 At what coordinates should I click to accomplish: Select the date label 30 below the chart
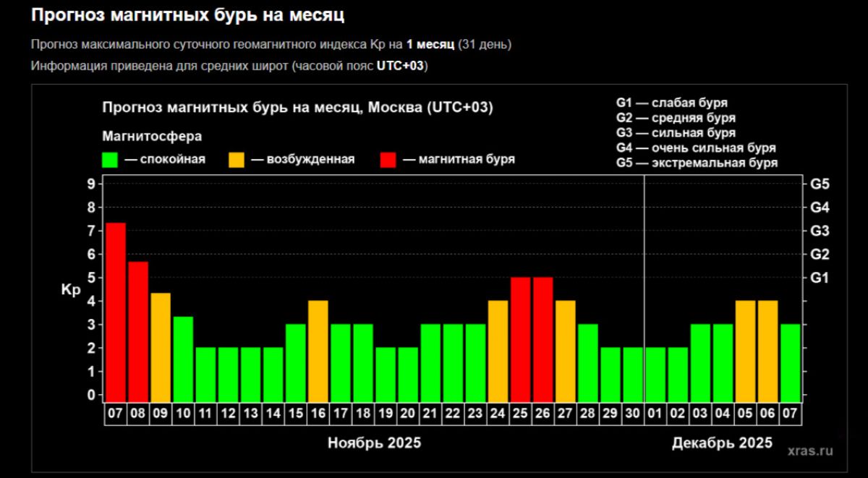tap(633, 414)
